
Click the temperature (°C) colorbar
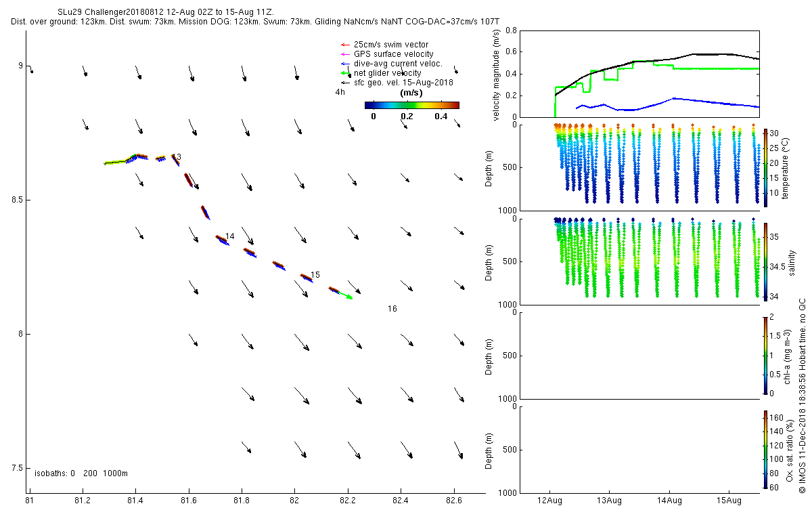pos(765,167)
